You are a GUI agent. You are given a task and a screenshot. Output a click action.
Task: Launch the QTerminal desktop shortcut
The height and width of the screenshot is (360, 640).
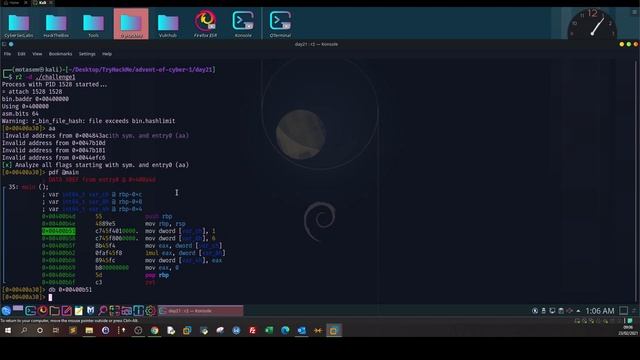point(280,24)
